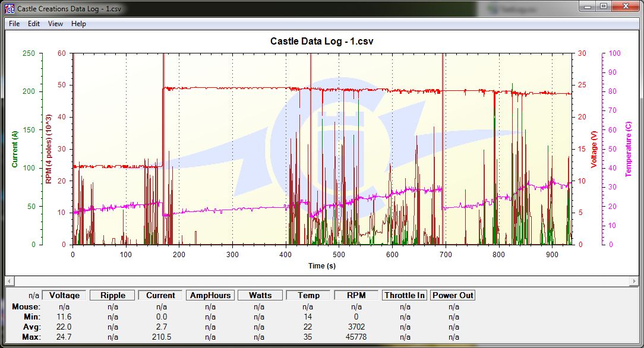This screenshot has width=644, height=348.
Task: Click the horizontal scrollbar left arrow
Action: point(10,281)
